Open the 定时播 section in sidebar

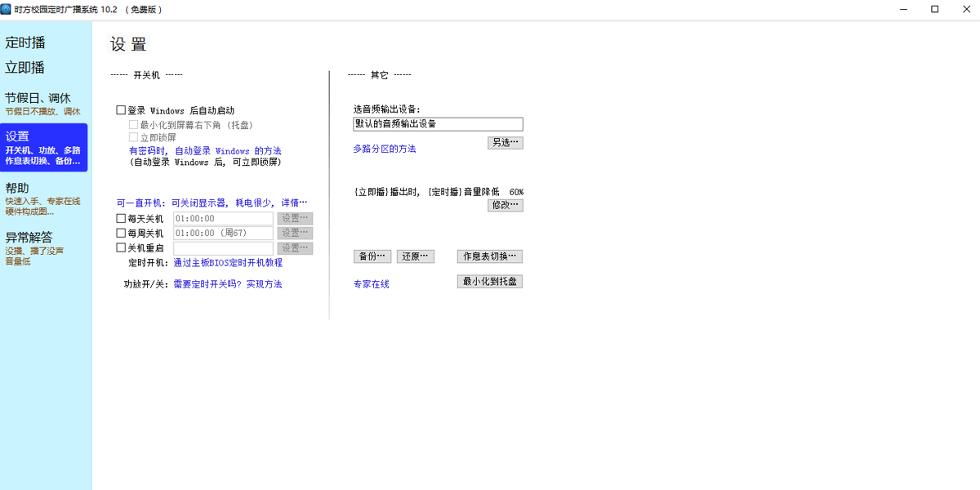click(25, 42)
